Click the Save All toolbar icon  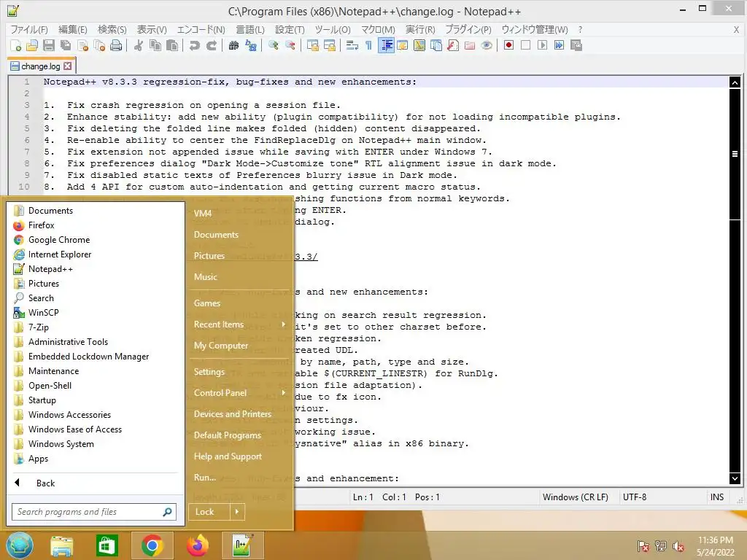[65, 46]
